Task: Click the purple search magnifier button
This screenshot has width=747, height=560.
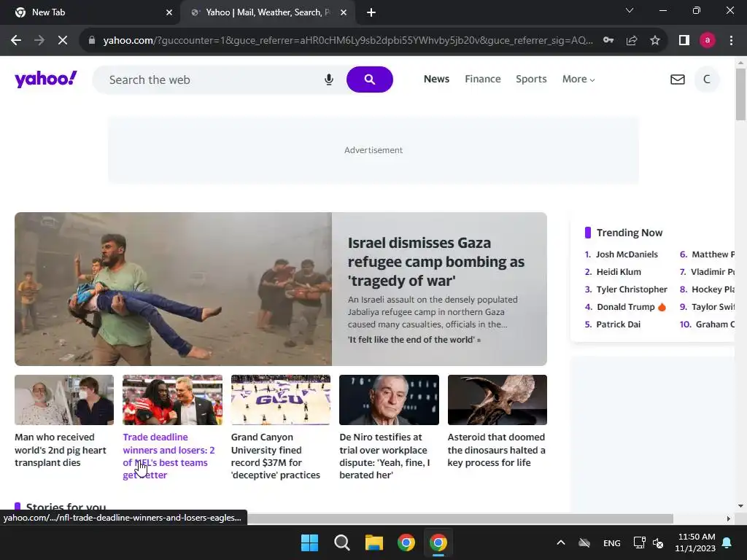Action: coord(370,79)
